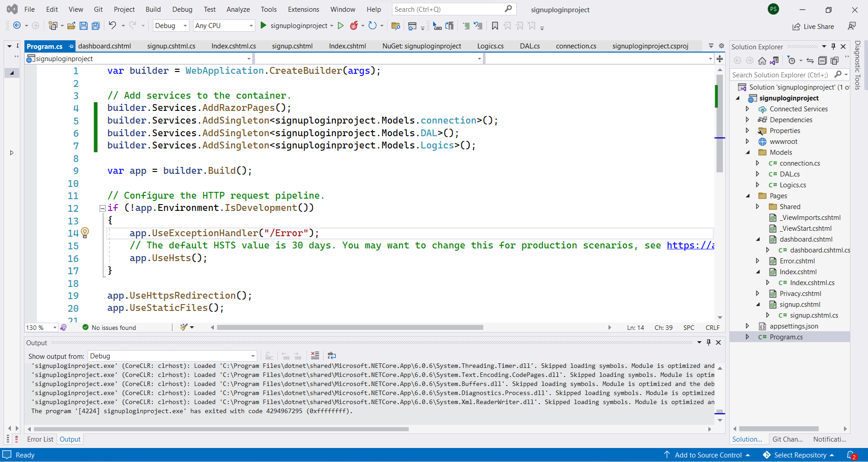Screen dimensions: 868x462
Task: Toggle auto-hide pin on Solution Explorer
Action: (x=834, y=47)
